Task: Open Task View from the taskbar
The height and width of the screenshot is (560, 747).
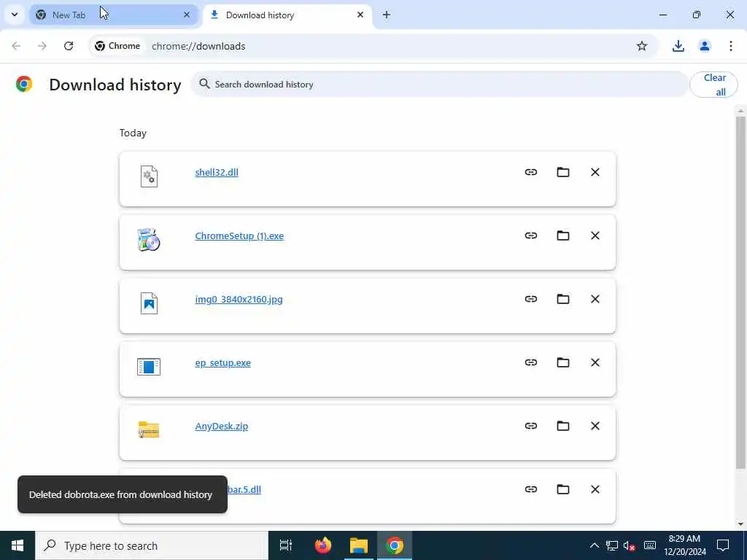Action: click(286, 545)
